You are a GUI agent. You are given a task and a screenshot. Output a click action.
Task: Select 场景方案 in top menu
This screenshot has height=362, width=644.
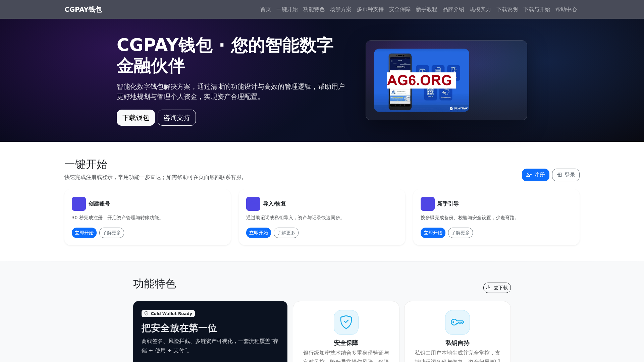tap(341, 9)
